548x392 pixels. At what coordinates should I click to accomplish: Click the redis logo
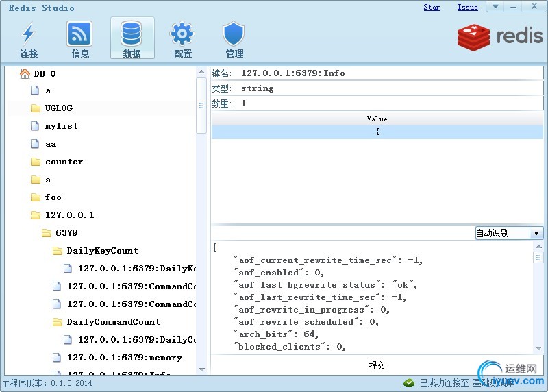coord(500,37)
